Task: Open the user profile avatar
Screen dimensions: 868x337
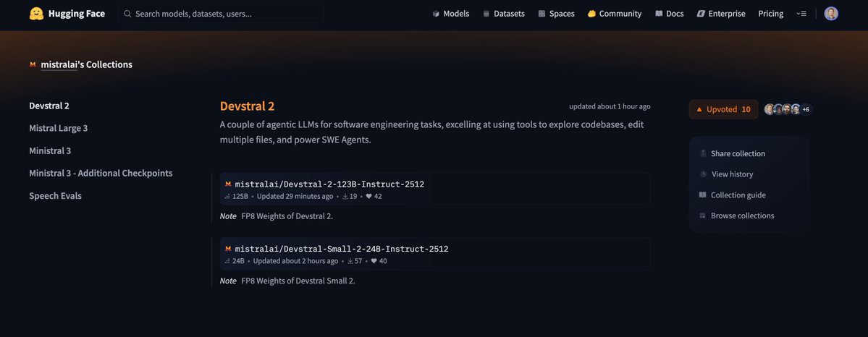Action: 831,14
